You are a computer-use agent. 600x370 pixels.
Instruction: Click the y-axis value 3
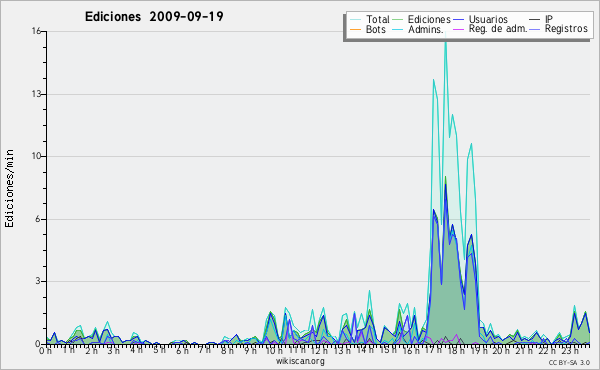tap(38, 281)
